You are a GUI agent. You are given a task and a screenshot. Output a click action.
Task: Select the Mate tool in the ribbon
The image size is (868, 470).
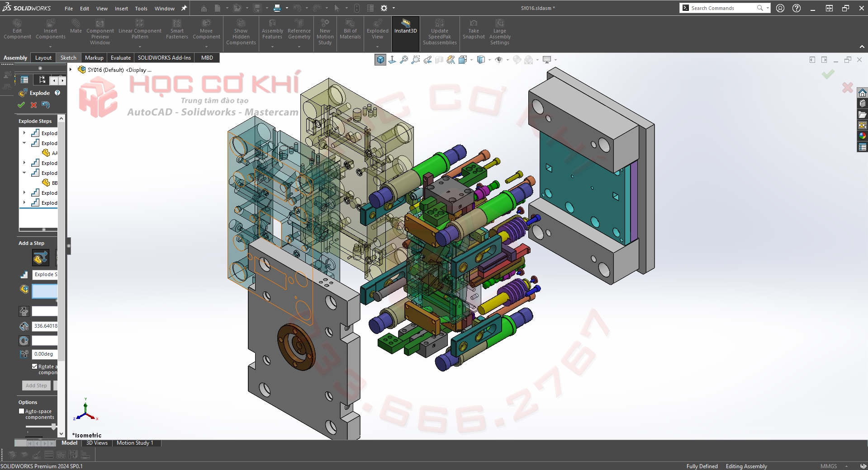pyautogui.click(x=76, y=27)
